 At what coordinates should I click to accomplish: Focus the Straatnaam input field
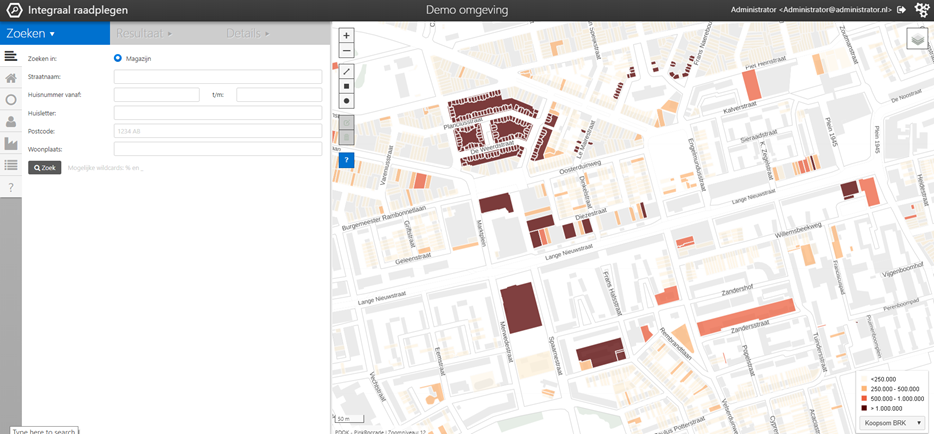[x=218, y=77]
